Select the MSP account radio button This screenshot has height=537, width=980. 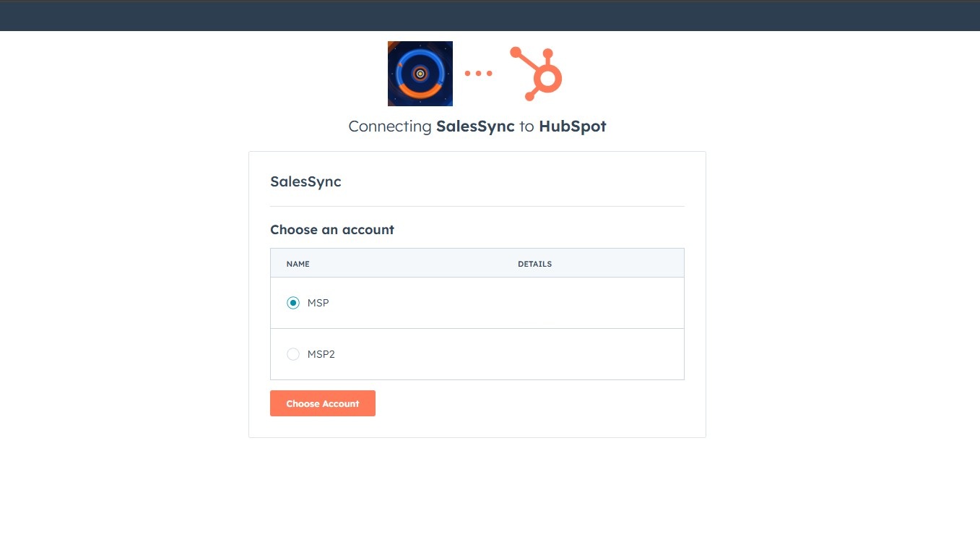coord(293,303)
